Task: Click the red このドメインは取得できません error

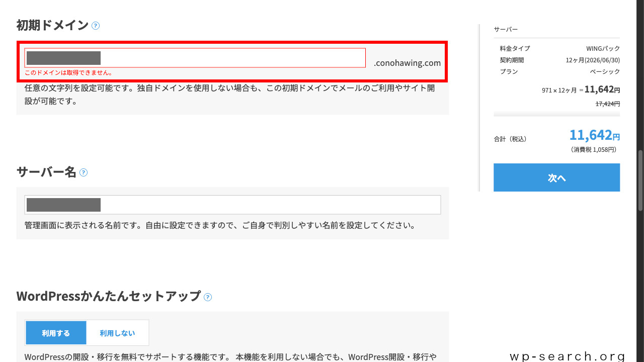Action: [x=69, y=73]
